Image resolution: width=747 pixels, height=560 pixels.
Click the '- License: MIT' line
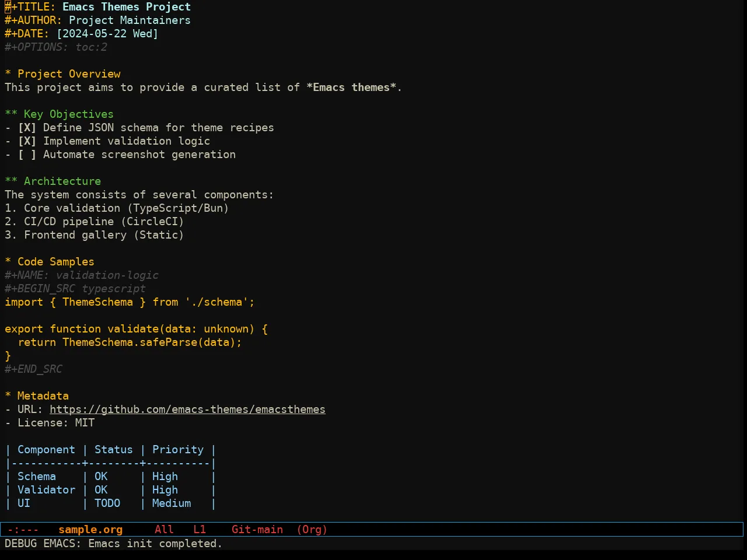coord(50,423)
